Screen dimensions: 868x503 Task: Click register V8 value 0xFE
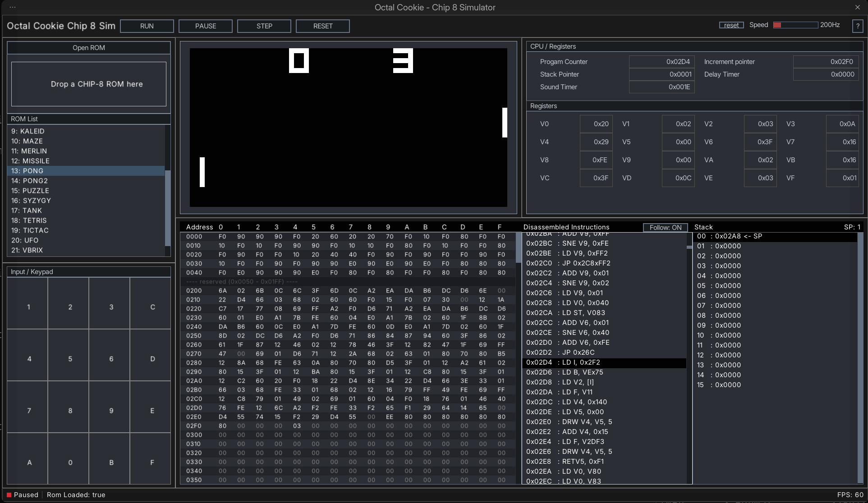click(596, 160)
